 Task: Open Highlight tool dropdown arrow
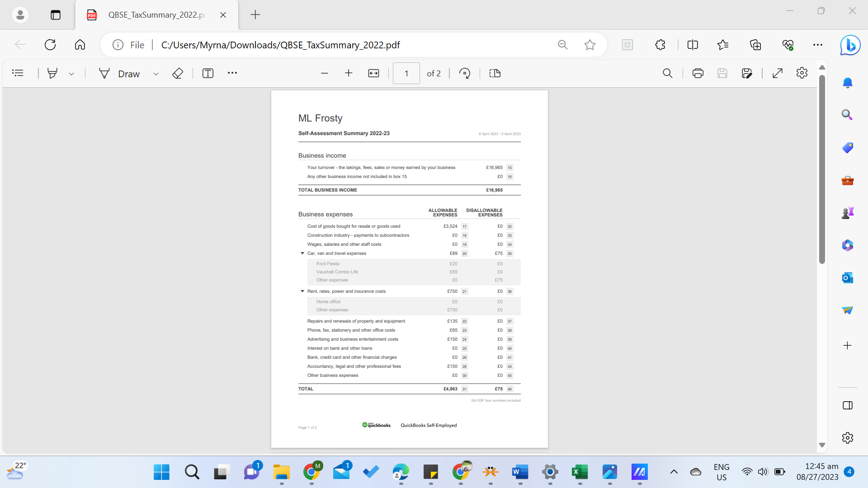pos(71,74)
